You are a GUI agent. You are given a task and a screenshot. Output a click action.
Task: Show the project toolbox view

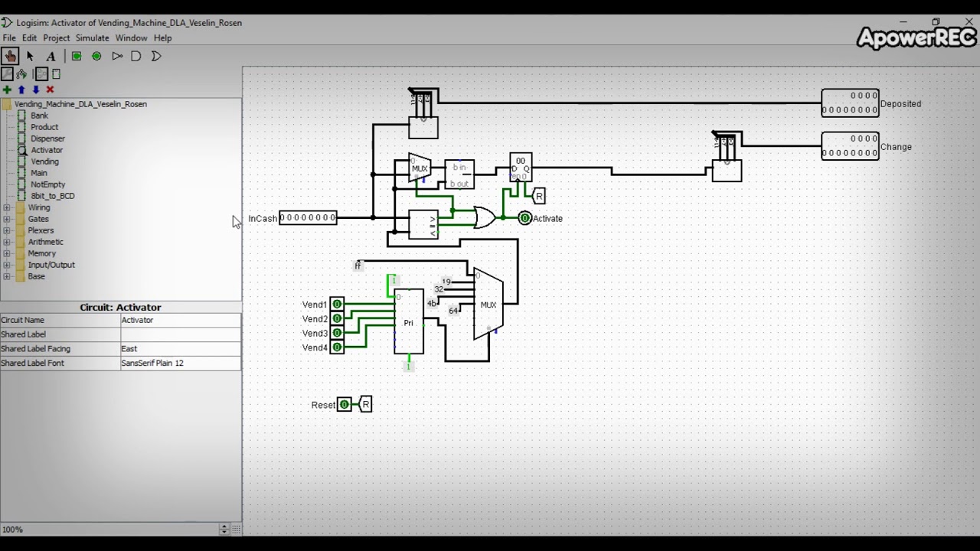point(7,74)
